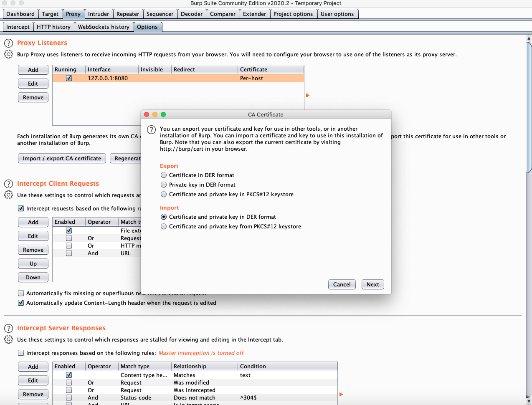Switch to Intercept sub-tab
The height and width of the screenshot is (405, 532).
click(x=18, y=27)
